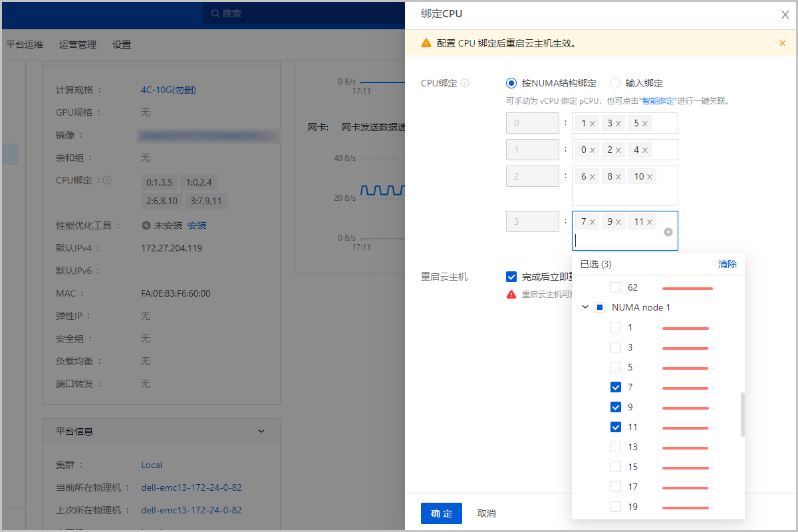Click the 未安装 status icon for 性能优化工具

click(x=146, y=225)
